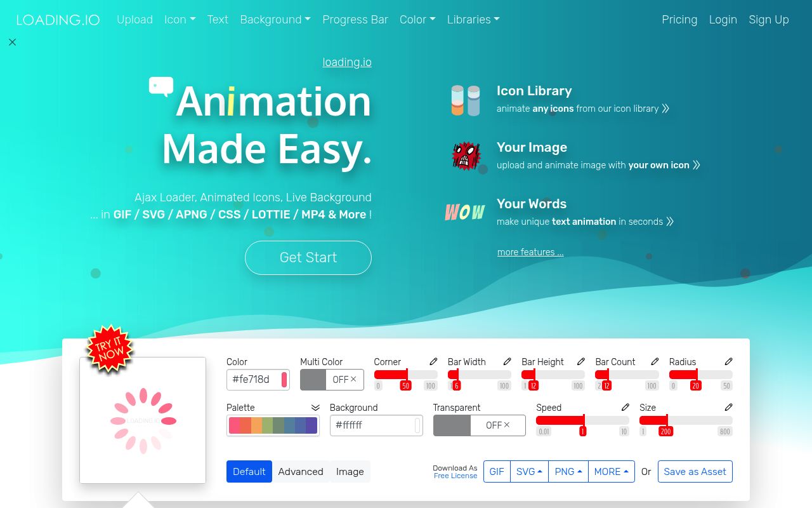Open the Libraries menu
This screenshot has width=812, height=508.
pos(473,20)
